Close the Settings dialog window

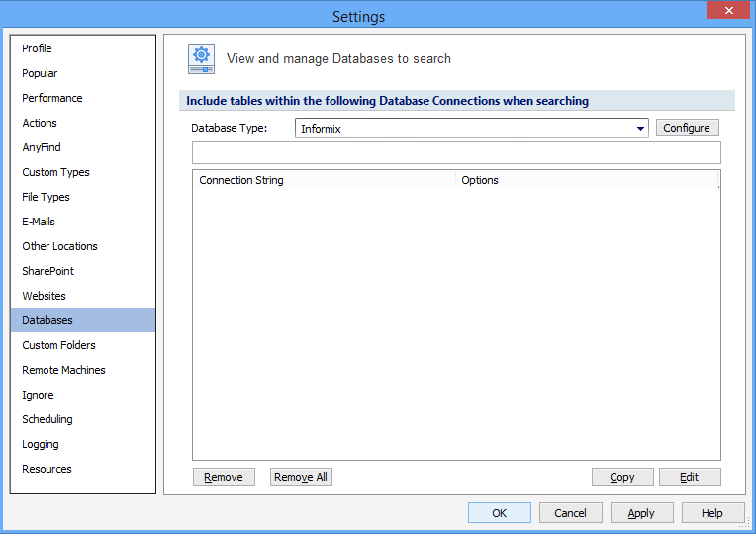[727, 11]
